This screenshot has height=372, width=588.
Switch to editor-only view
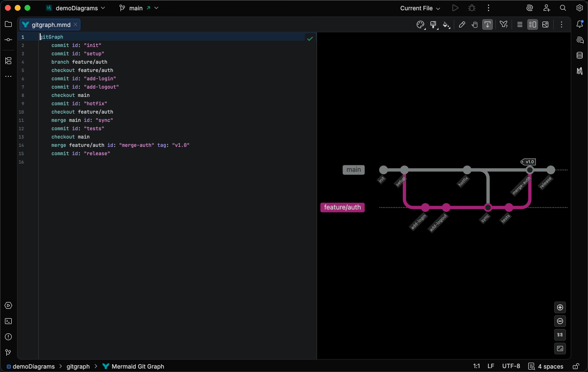pyautogui.click(x=520, y=24)
